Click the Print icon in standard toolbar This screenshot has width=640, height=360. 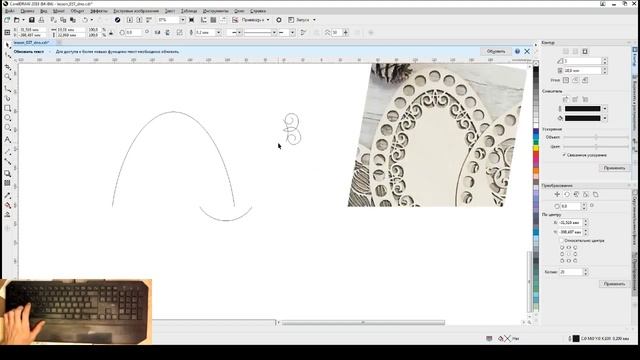[41, 20]
